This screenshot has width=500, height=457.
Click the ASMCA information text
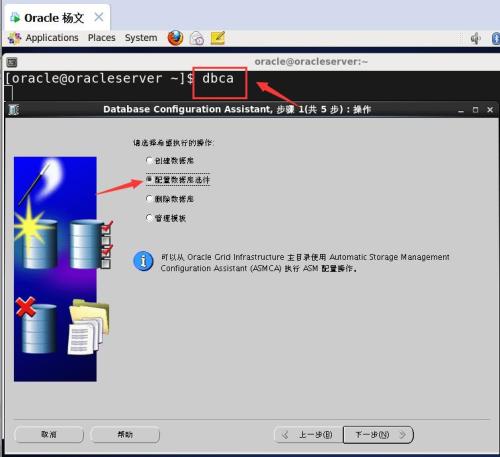click(305, 263)
